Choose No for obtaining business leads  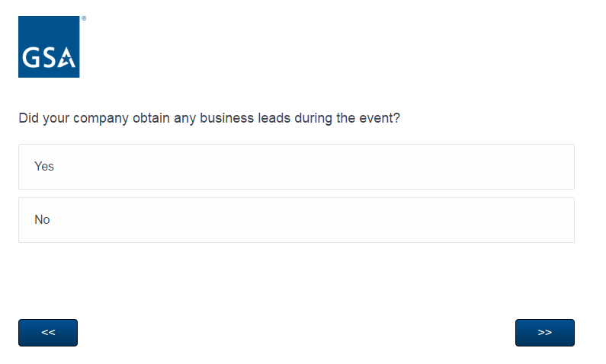[x=296, y=220]
